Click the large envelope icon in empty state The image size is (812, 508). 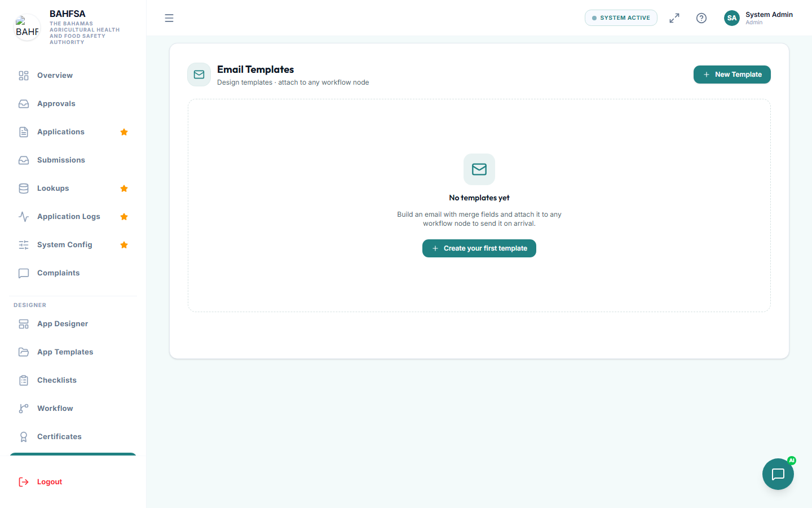coord(479,169)
